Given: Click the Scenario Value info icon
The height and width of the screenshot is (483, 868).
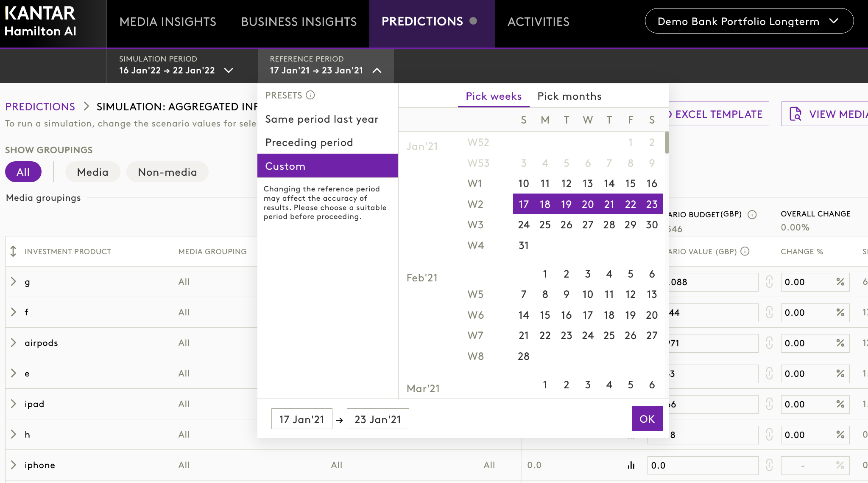Looking at the screenshot, I should 745,251.
